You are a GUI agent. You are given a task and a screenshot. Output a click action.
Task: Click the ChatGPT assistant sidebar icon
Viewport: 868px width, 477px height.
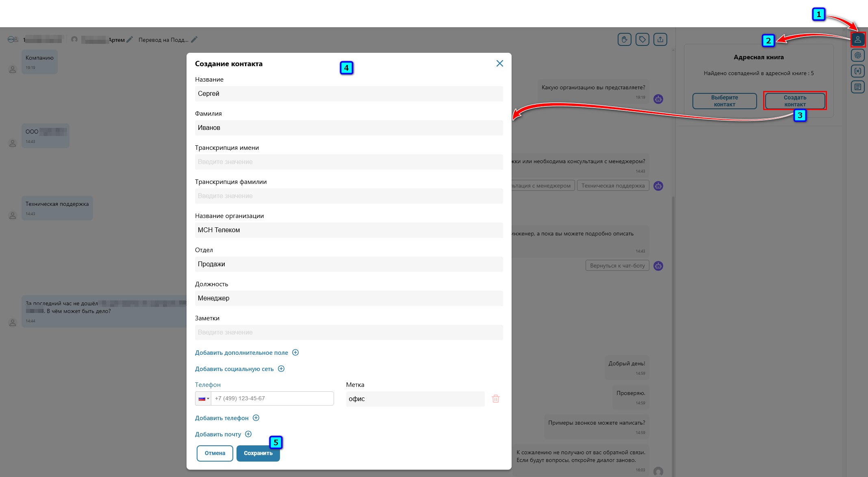tap(857, 55)
